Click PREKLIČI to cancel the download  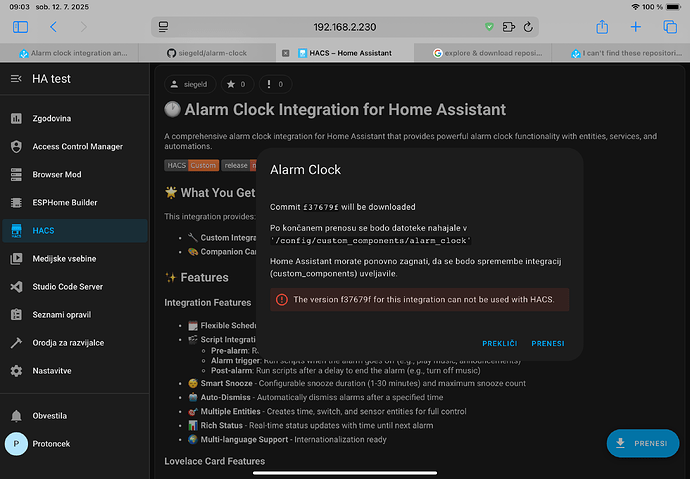pyautogui.click(x=499, y=344)
